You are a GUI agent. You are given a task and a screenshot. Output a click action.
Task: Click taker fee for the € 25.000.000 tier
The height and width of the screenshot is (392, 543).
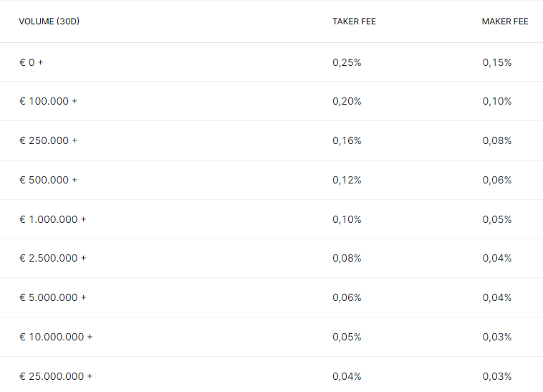(x=347, y=376)
